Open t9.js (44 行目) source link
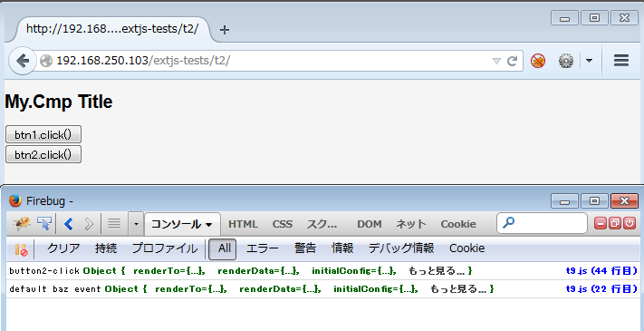644x331 pixels. tap(601, 271)
